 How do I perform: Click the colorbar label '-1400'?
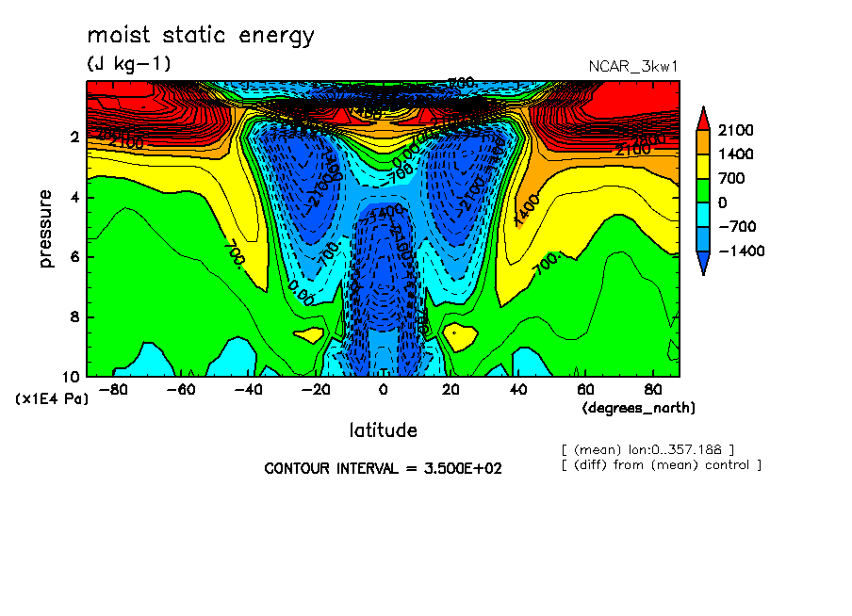[x=741, y=251]
